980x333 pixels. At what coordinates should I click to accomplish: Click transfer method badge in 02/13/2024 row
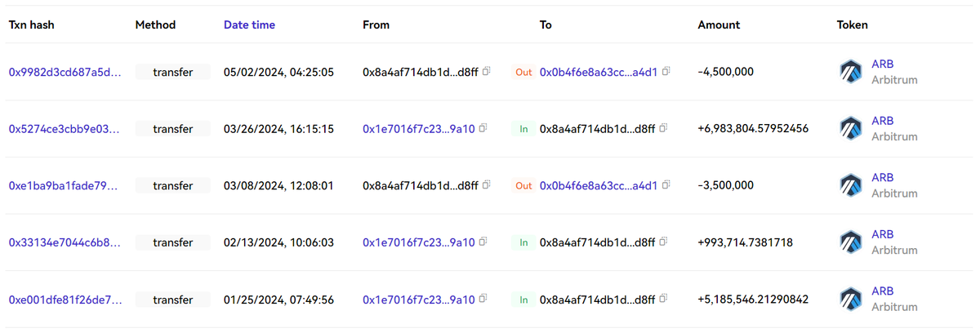click(172, 242)
